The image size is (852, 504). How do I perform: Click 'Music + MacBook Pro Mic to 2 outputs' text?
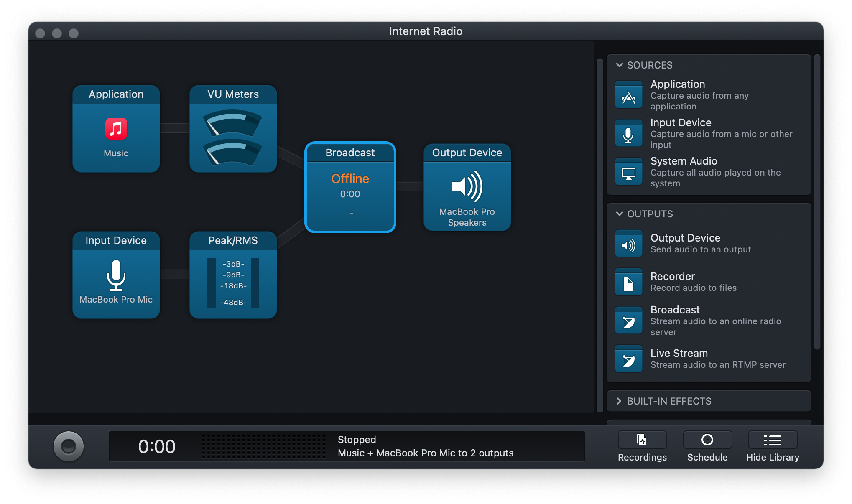tap(425, 453)
